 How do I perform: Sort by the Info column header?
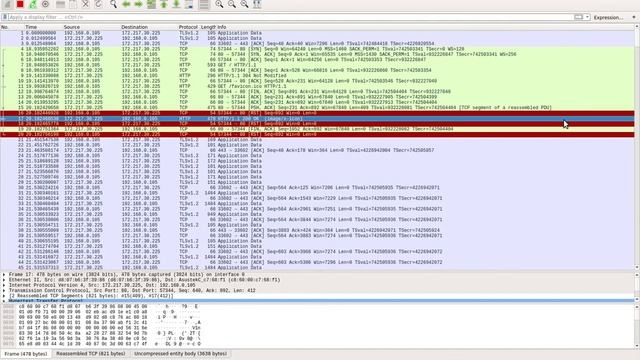pyautogui.click(x=222, y=27)
